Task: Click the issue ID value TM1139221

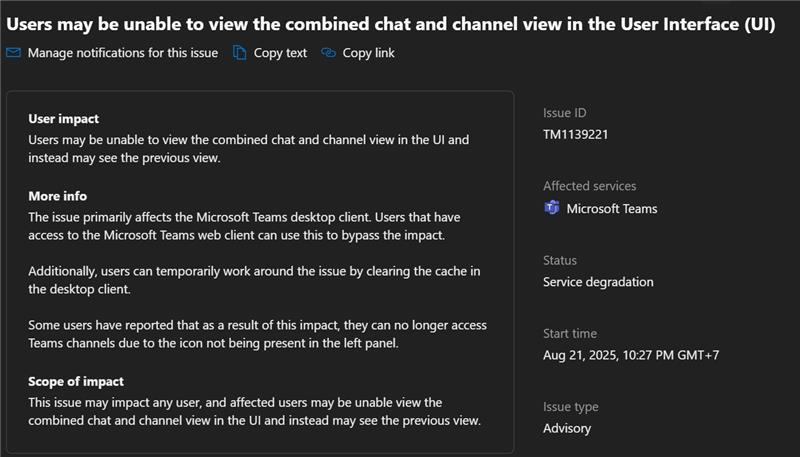Action: [577, 134]
